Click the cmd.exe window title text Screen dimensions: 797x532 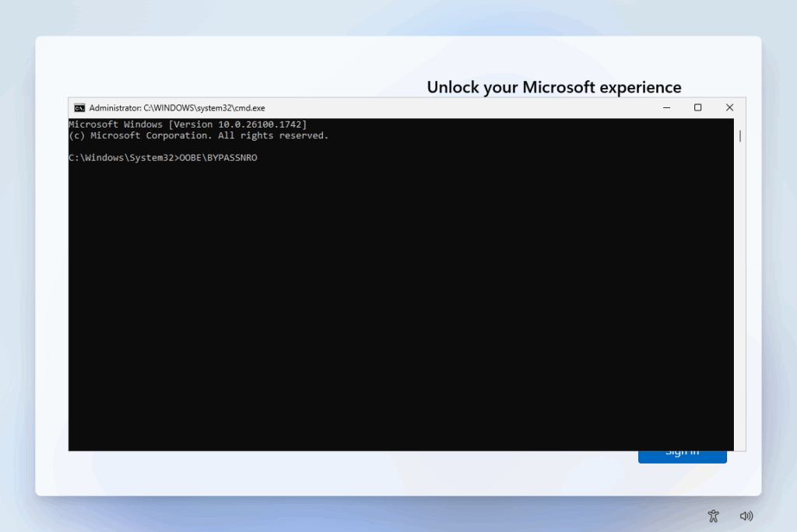pos(177,107)
